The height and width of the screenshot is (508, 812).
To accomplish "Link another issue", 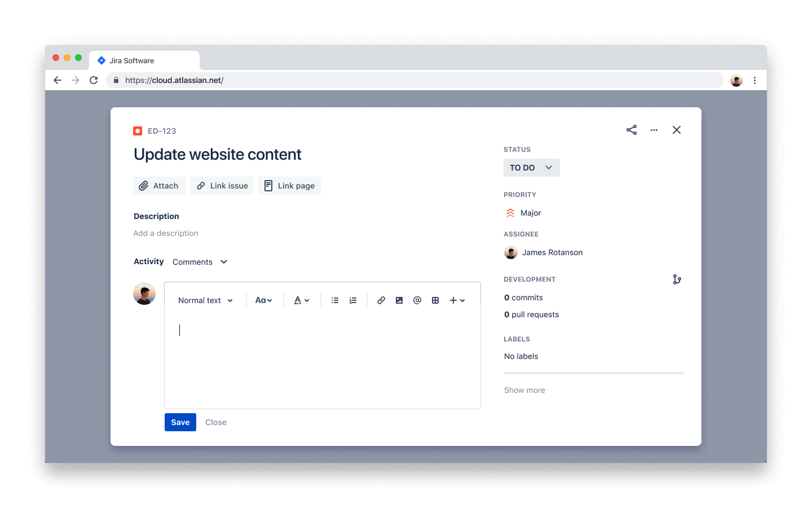I will click(222, 185).
